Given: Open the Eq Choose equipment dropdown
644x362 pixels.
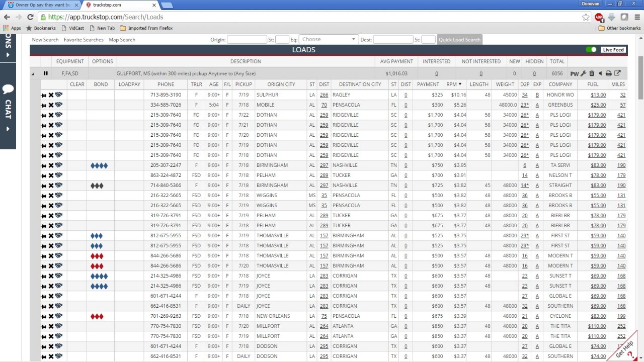Looking at the screenshot, I should click(x=329, y=39).
